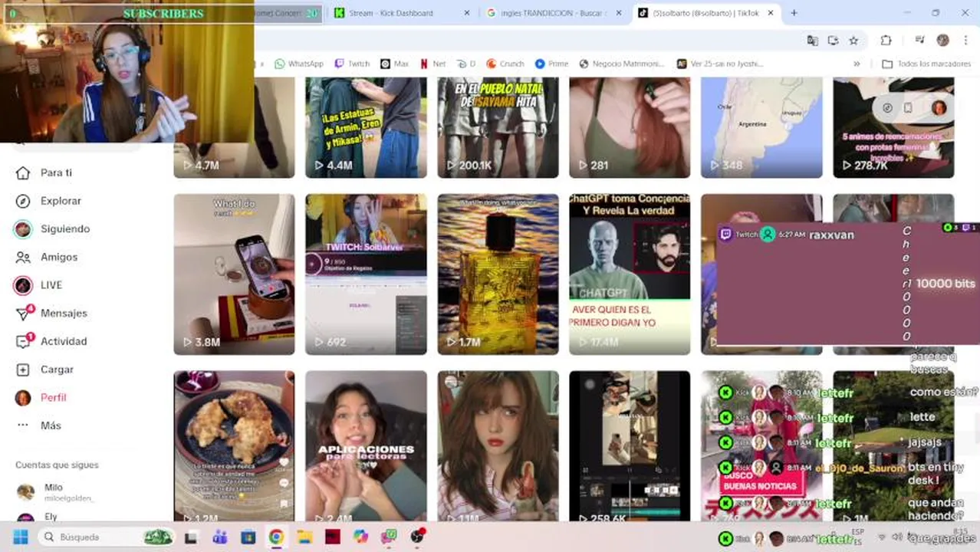Expand the hidden bookmarks chevron
Viewport: 980px width, 552px height.
click(x=857, y=64)
